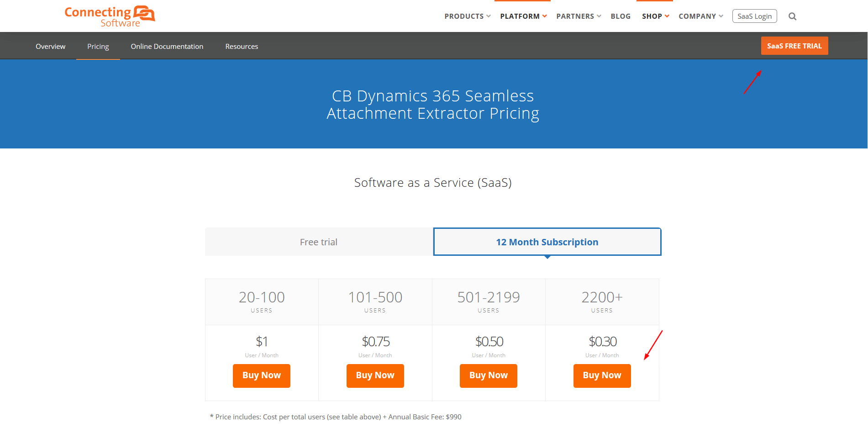868x444 pixels.
Task: Expand the Products dropdown menu
Action: pos(468,16)
